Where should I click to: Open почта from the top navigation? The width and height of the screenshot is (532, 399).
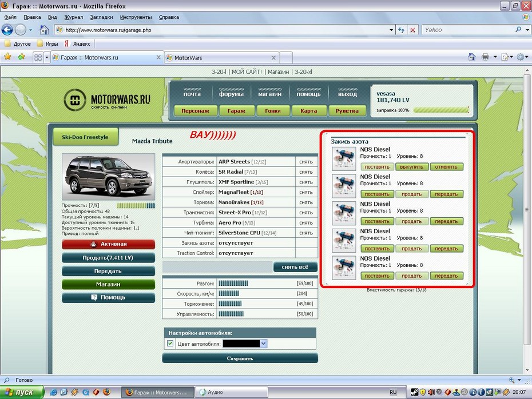[x=192, y=94]
